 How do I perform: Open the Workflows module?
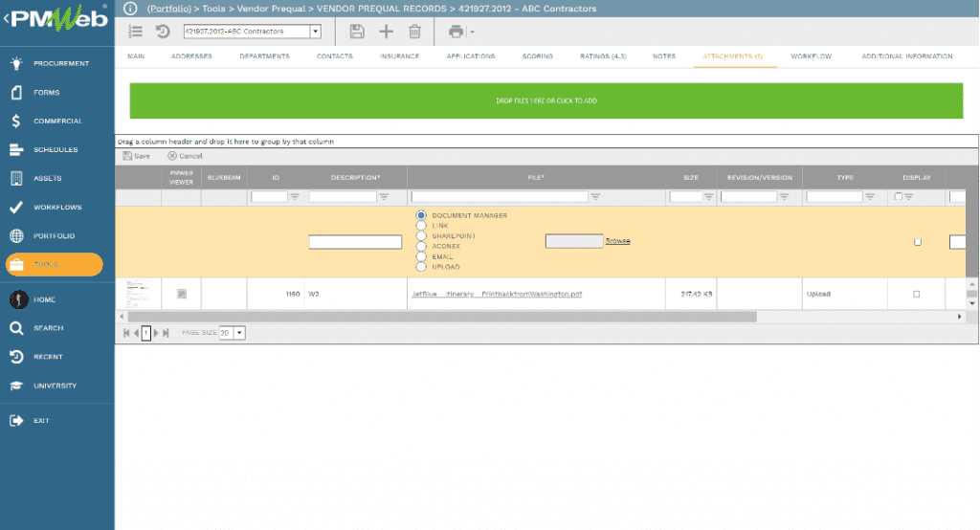[x=56, y=208]
